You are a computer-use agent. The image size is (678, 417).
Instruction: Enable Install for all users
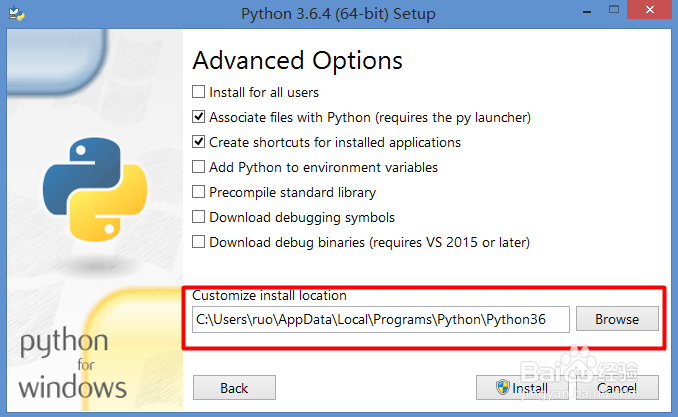click(x=199, y=92)
